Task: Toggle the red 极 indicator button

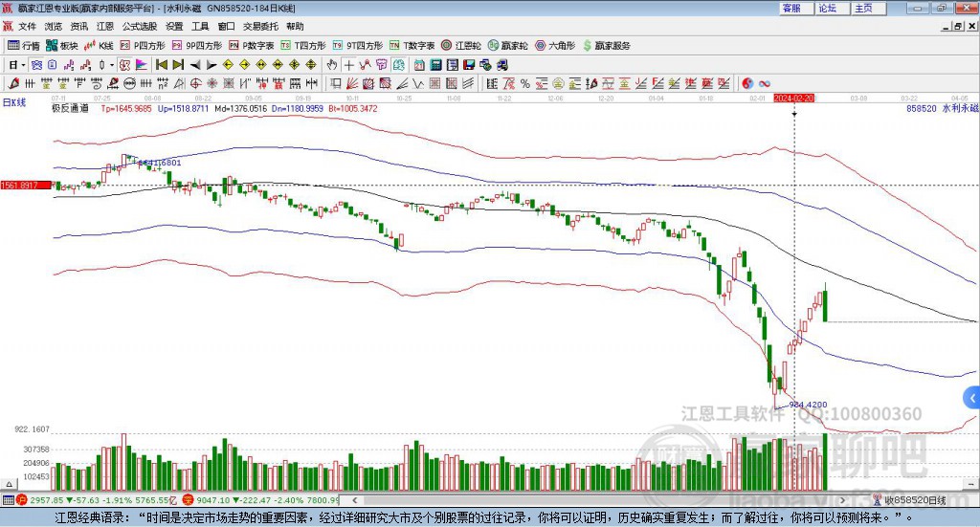Action: (x=124, y=65)
